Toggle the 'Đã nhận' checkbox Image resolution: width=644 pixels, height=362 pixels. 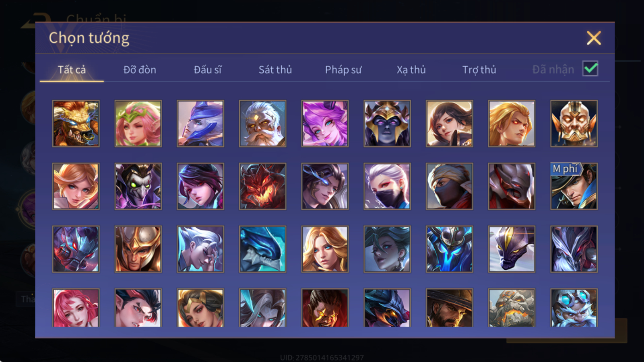tap(590, 69)
